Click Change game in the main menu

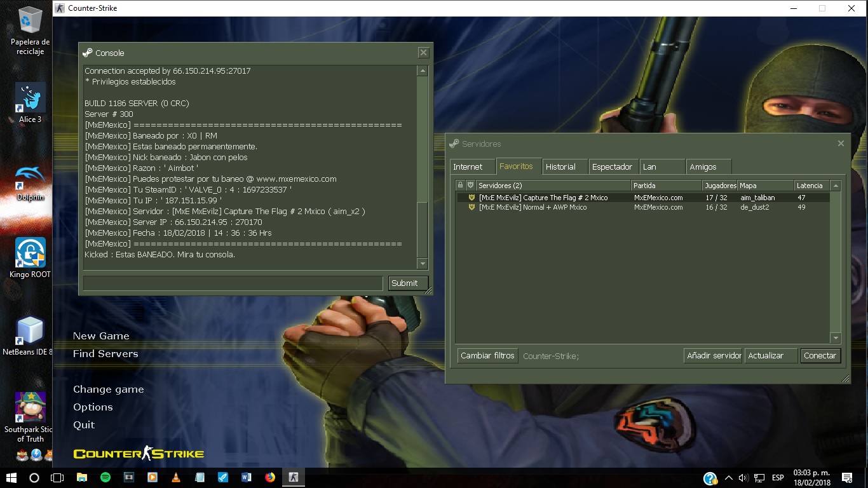point(108,390)
